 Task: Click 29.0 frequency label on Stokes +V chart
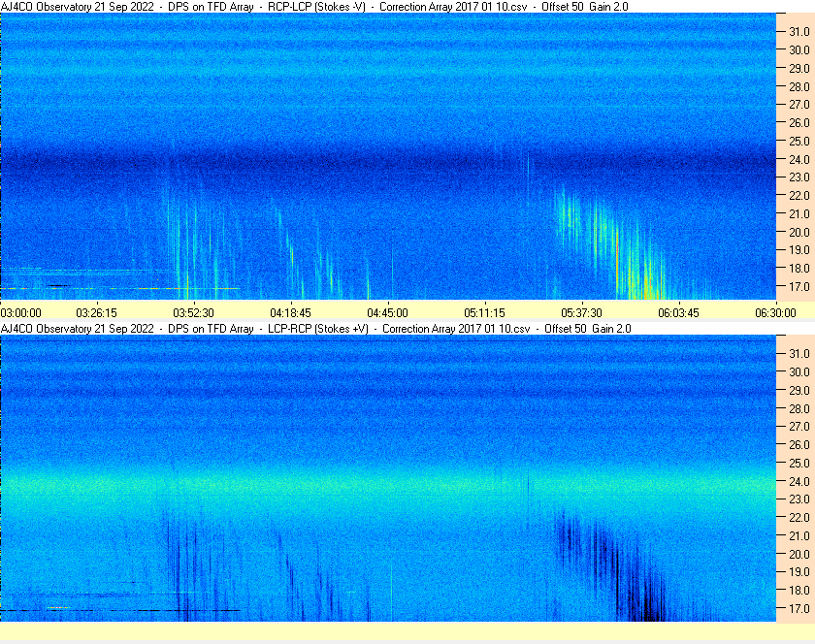(x=799, y=390)
